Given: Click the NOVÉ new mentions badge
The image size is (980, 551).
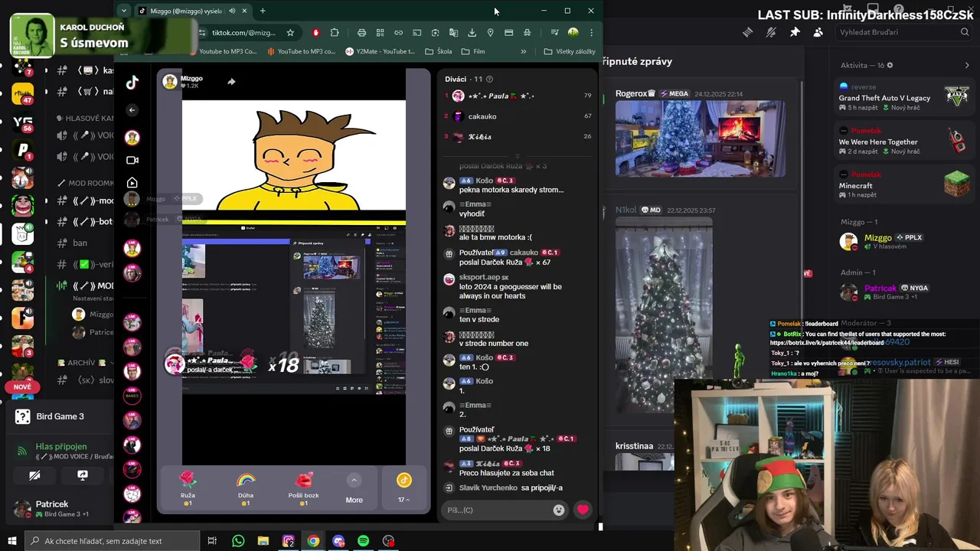Looking at the screenshot, I should 22,387.
